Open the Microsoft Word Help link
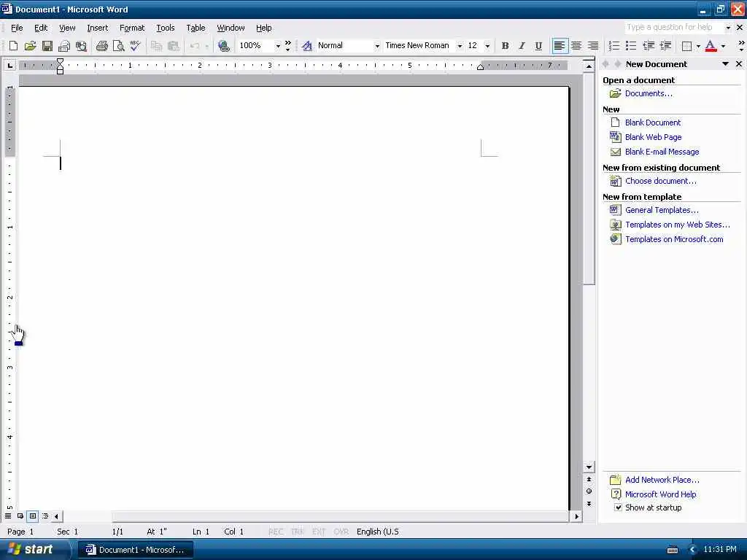 coord(660,494)
